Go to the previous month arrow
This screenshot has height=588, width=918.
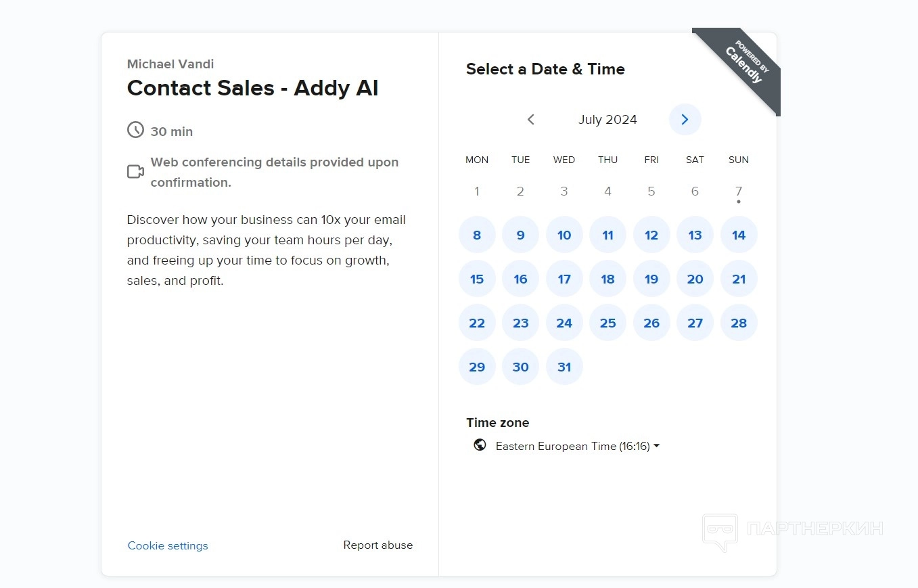[531, 120]
